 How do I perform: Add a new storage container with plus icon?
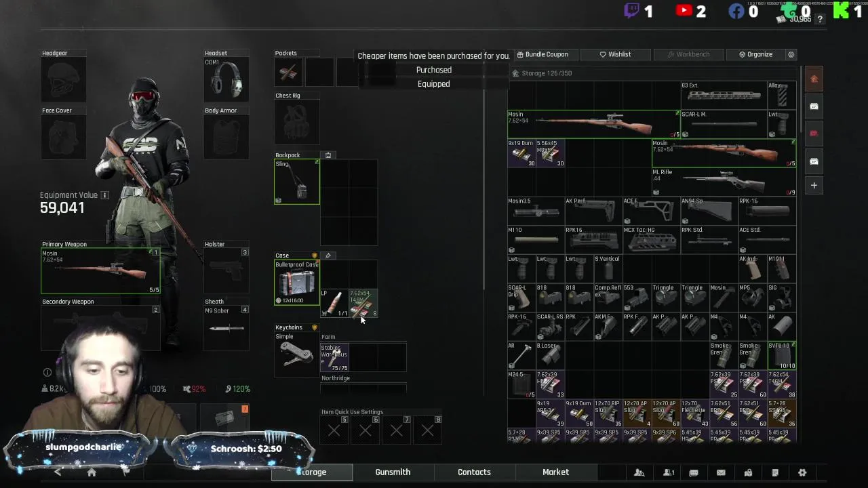814,185
